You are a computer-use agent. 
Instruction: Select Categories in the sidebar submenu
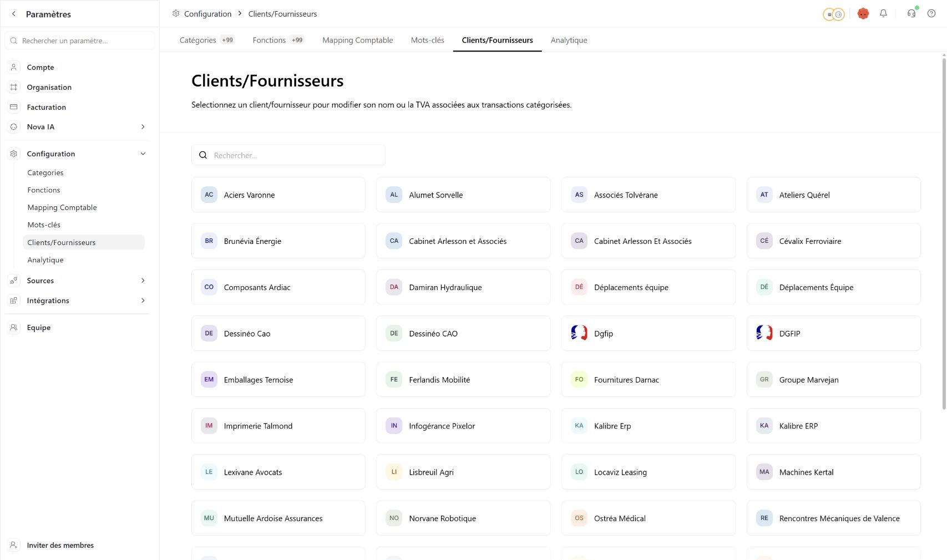point(84,172)
